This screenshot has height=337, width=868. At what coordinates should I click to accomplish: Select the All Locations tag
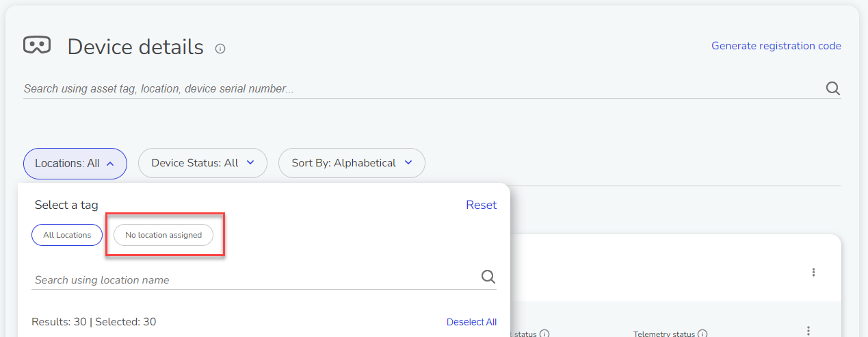pos(67,235)
